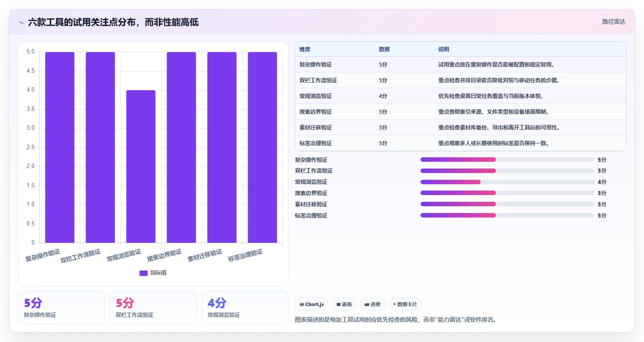Click the 素材迁移验证 progress bar
This screenshot has width=644, height=342.
tap(507, 204)
